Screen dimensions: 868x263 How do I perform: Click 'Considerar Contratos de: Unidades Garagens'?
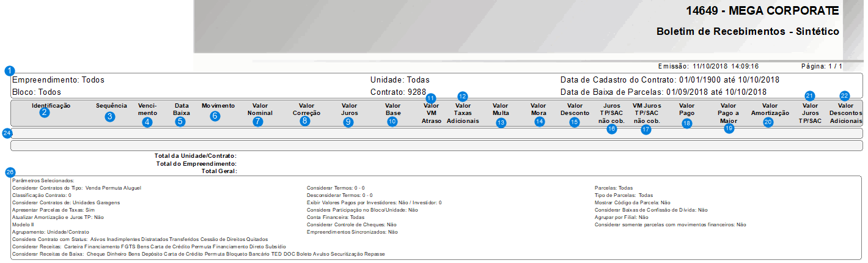coord(66,202)
